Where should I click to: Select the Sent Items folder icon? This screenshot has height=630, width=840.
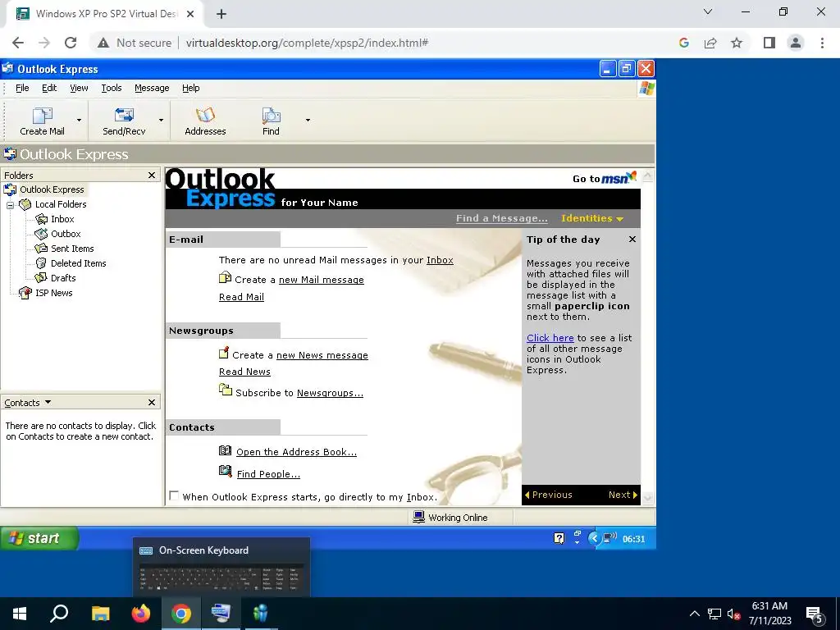tap(41, 249)
